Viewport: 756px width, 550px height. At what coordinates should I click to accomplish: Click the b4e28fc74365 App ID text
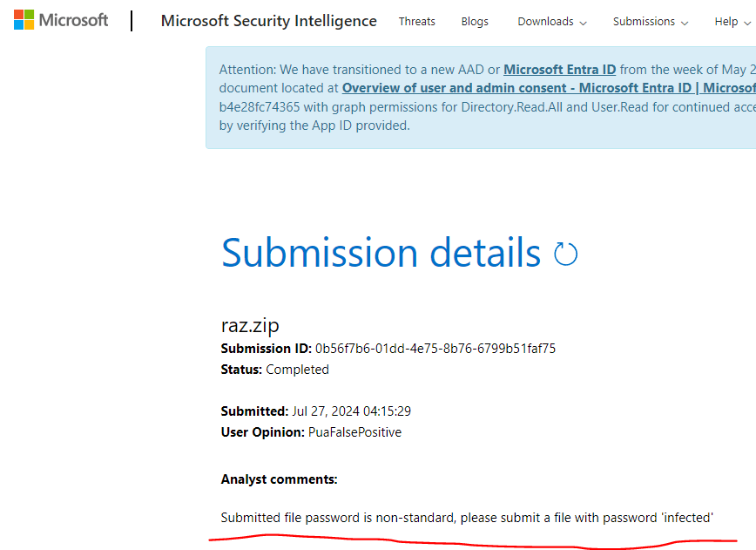coord(260,107)
